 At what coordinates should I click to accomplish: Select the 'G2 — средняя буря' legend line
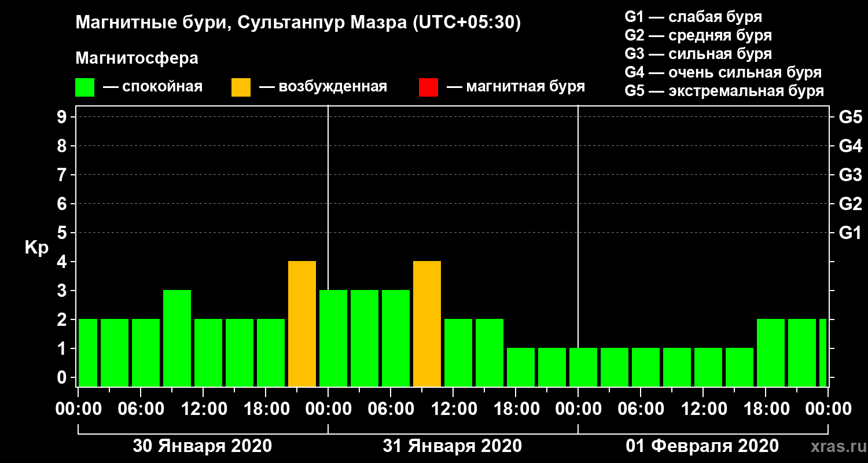click(698, 35)
